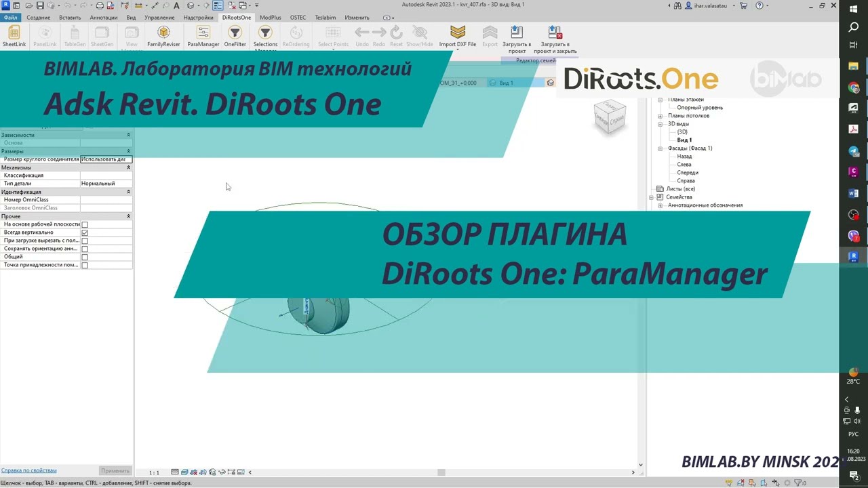Toggle 'При загрузке вырезать с пол...' checkbox
868x488 pixels.
click(x=85, y=241)
